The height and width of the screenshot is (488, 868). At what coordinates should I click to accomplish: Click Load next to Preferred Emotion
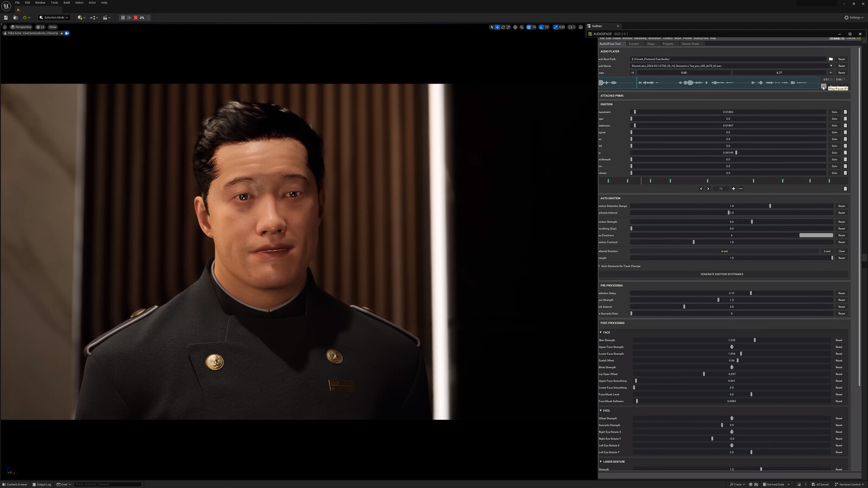click(x=827, y=251)
